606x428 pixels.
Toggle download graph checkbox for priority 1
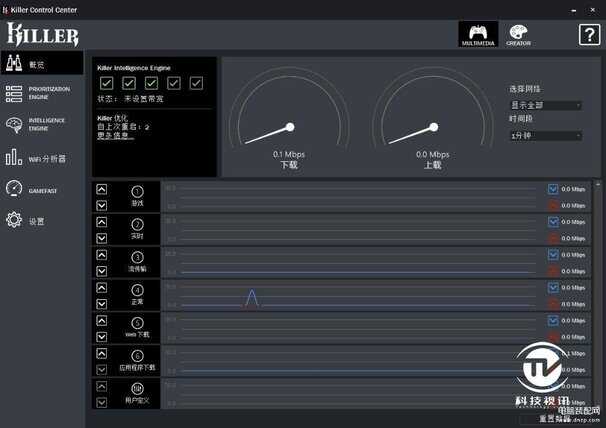(553, 189)
